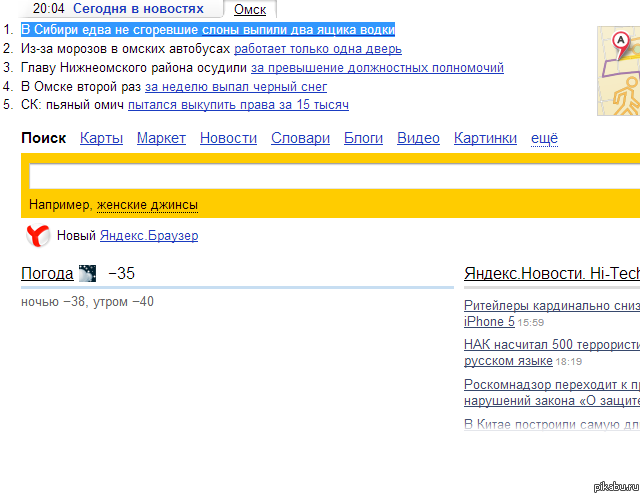
Task: Read the highlighted news about elephants and vodka
Action: click(207, 30)
